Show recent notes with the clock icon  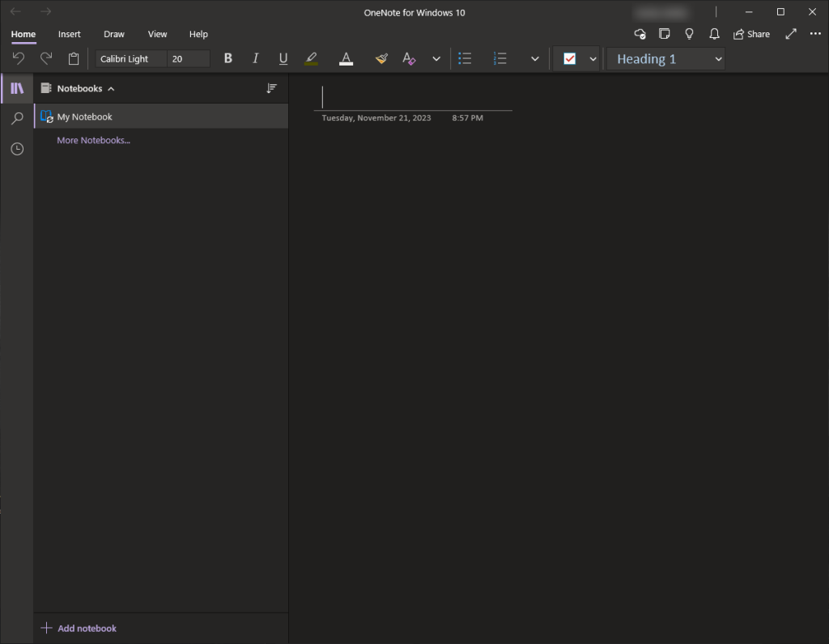[x=17, y=149]
